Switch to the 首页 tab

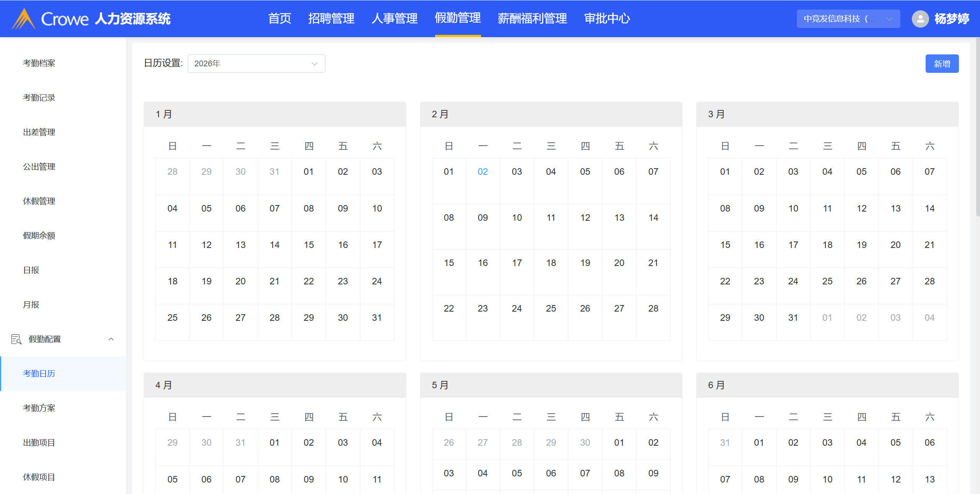280,18
